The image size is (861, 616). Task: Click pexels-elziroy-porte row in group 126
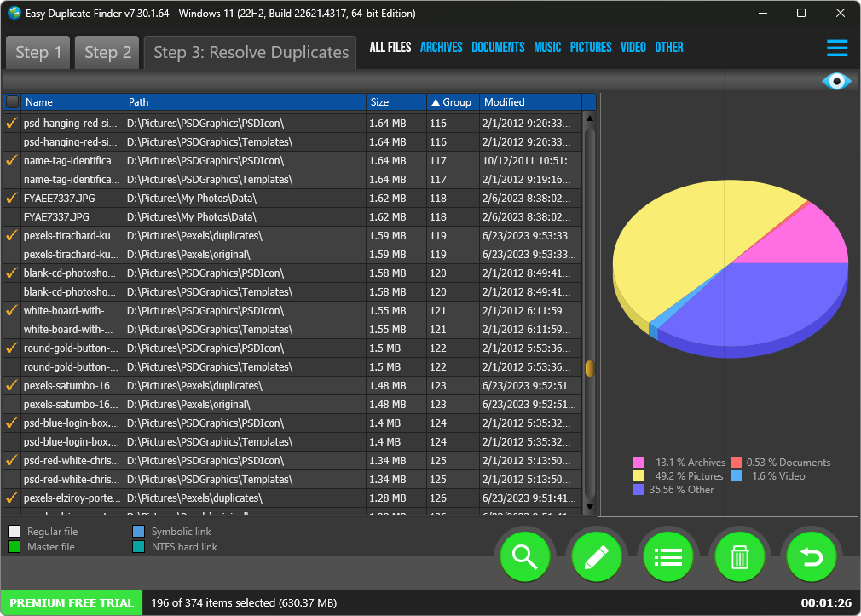292,498
